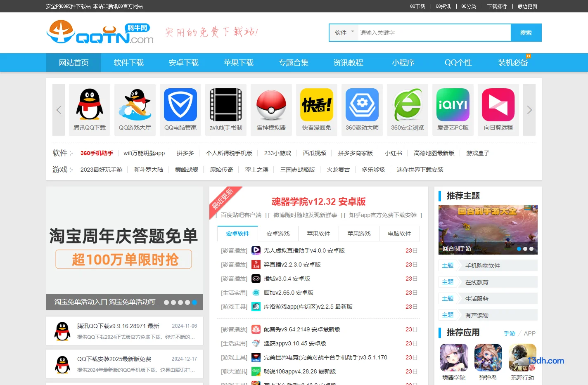Screen dimensions: 588x385
Task: Show next apps with right carousel arrow
Action: tap(529, 110)
